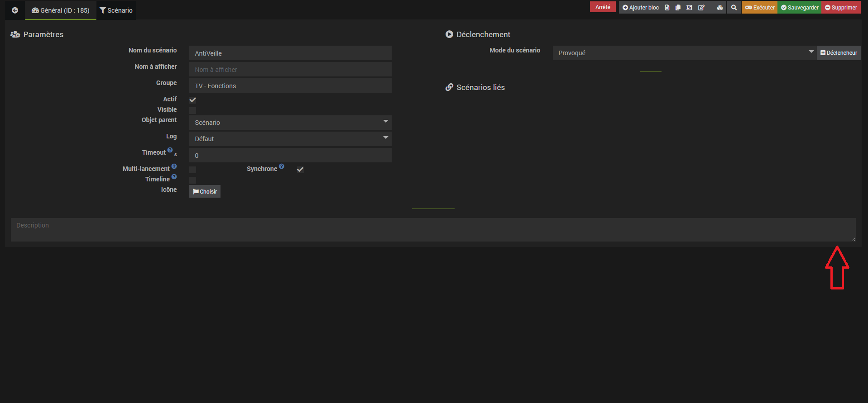Toggle the Synchrone checkbox
Viewport: 868px width, 403px height.
pyautogui.click(x=300, y=170)
